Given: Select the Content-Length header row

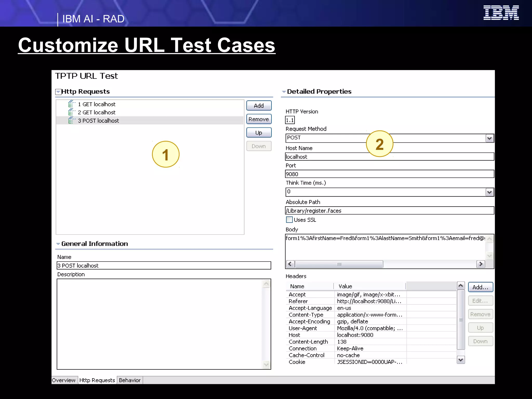Looking at the screenshot, I should pos(371,342).
